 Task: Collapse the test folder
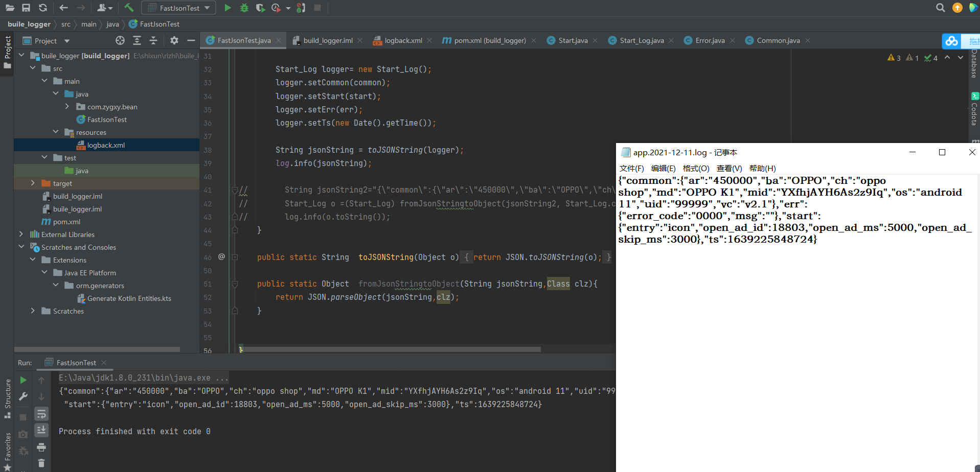(44, 158)
